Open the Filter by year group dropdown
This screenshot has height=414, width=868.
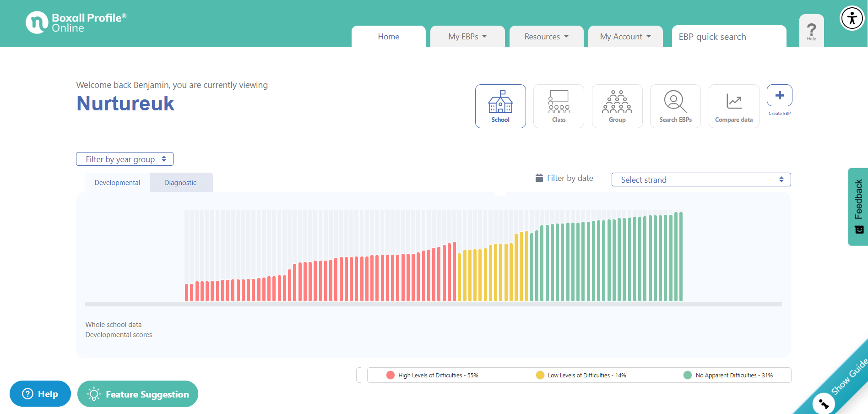tap(125, 159)
